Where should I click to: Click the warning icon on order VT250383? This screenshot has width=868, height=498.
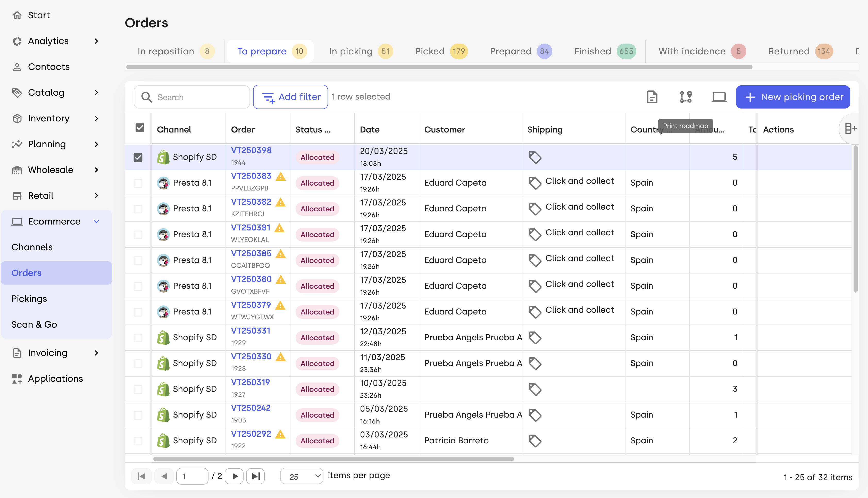(x=281, y=177)
